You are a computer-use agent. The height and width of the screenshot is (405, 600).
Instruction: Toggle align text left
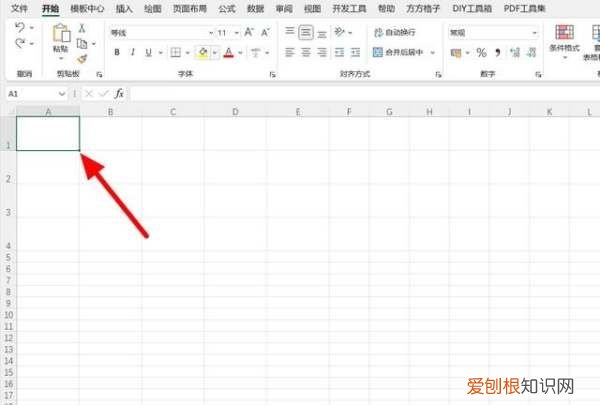point(290,52)
